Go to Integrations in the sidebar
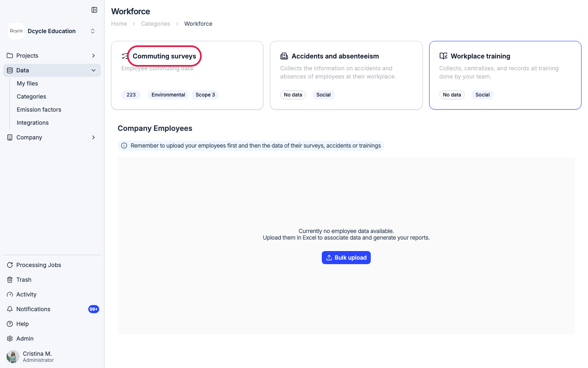 click(33, 123)
